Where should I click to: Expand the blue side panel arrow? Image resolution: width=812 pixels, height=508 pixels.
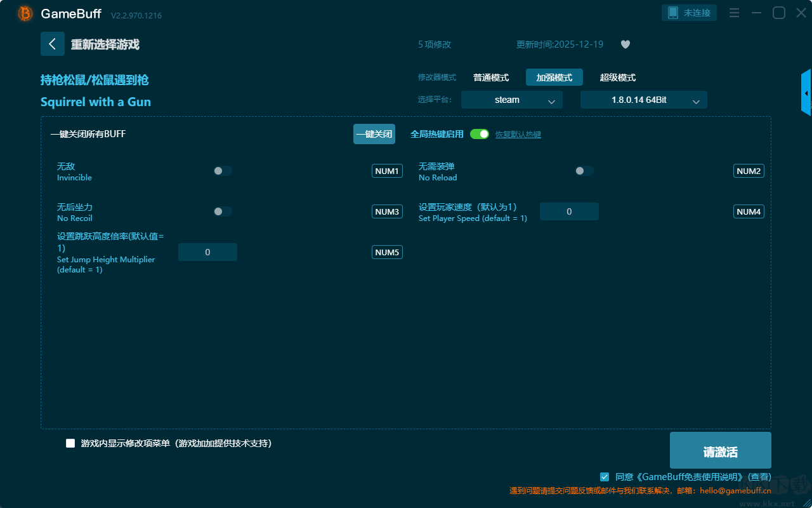(x=806, y=93)
